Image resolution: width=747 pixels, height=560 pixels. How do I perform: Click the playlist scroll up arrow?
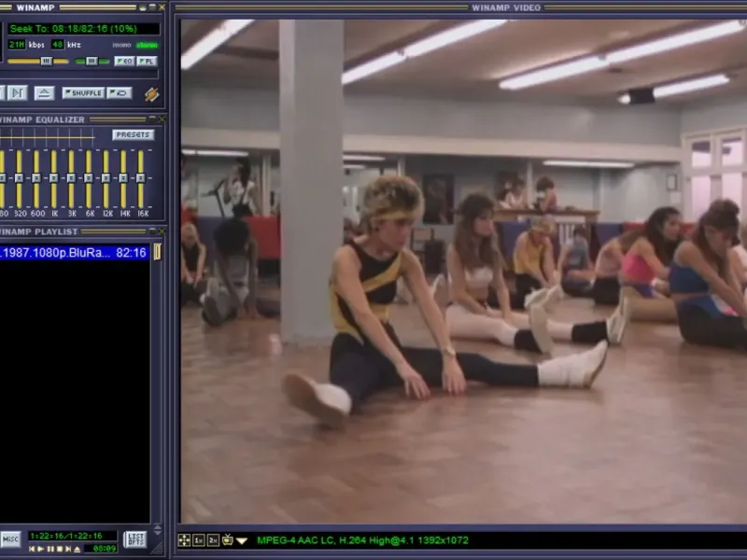point(158,526)
